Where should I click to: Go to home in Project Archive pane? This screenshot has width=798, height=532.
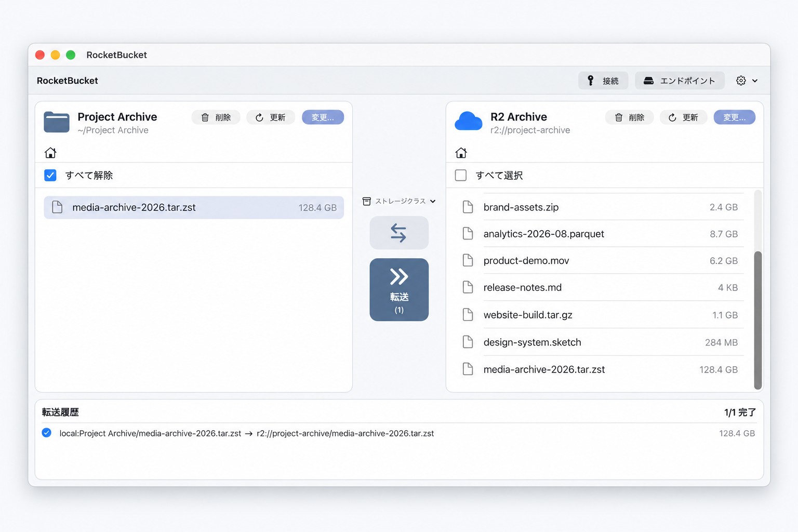[50, 153]
